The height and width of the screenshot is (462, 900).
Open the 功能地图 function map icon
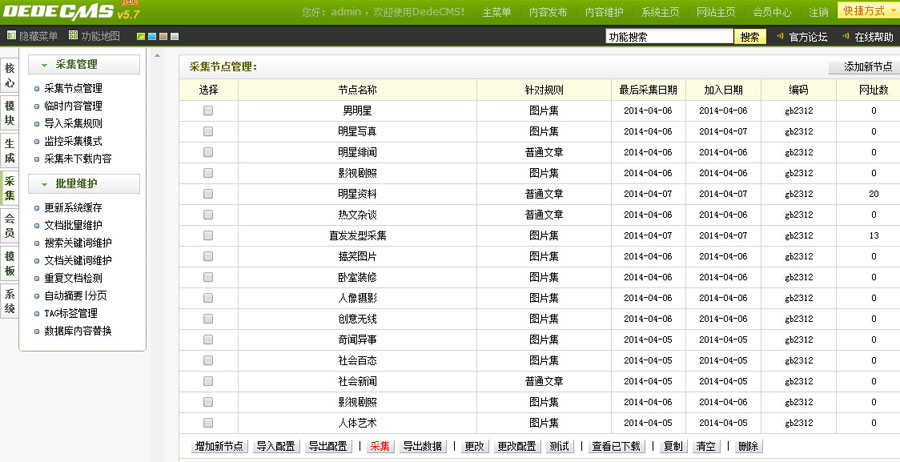tap(73, 36)
